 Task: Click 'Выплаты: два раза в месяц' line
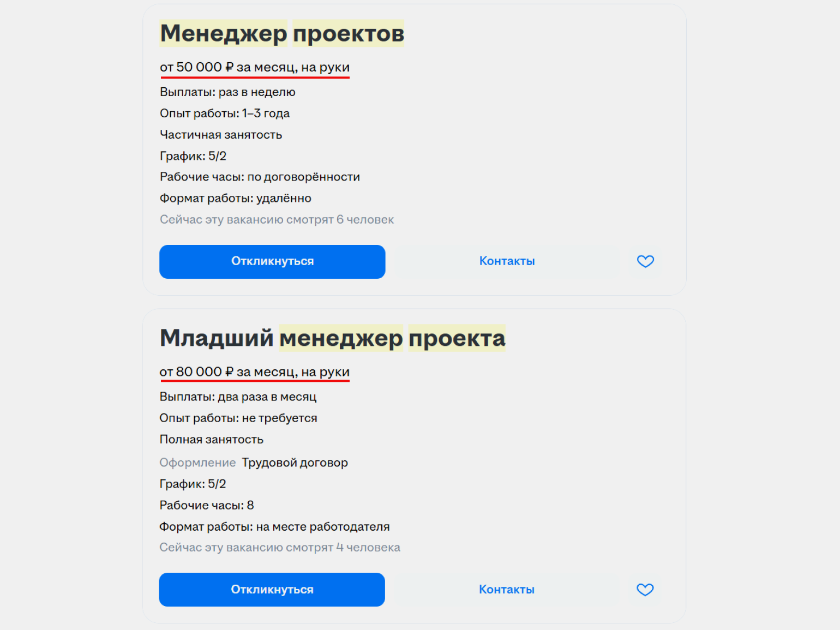238,397
